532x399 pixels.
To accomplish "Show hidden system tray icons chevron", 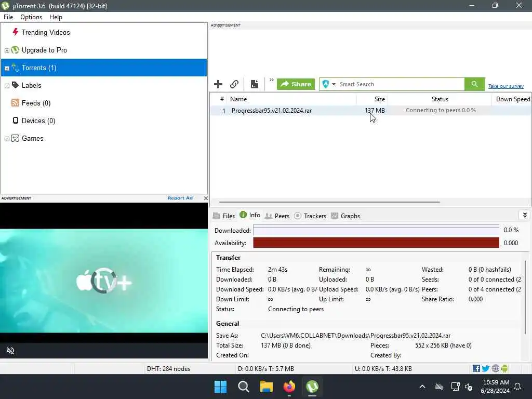I will coord(422,387).
